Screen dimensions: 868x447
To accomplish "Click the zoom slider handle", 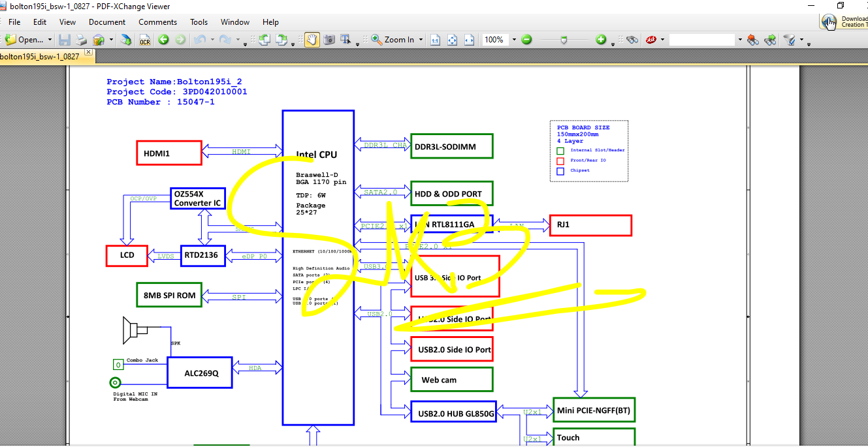I will [x=564, y=40].
